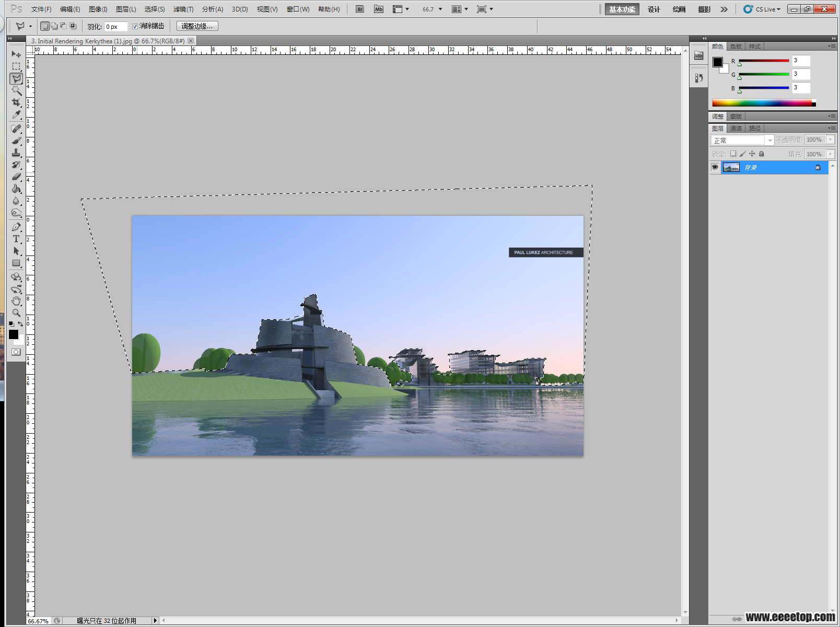Click the 调整边缘... button
This screenshot has height=627, width=840.
[x=197, y=26]
